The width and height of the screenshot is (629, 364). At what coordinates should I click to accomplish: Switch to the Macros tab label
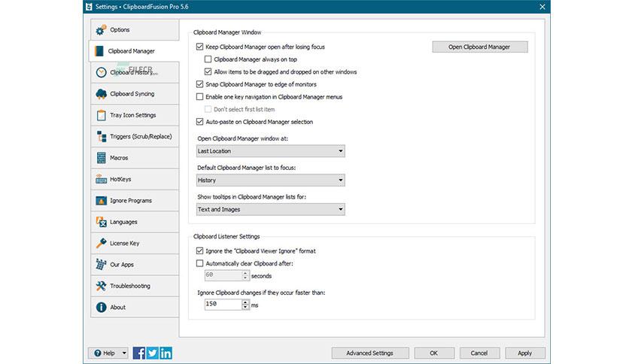click(x=119, y=158)
